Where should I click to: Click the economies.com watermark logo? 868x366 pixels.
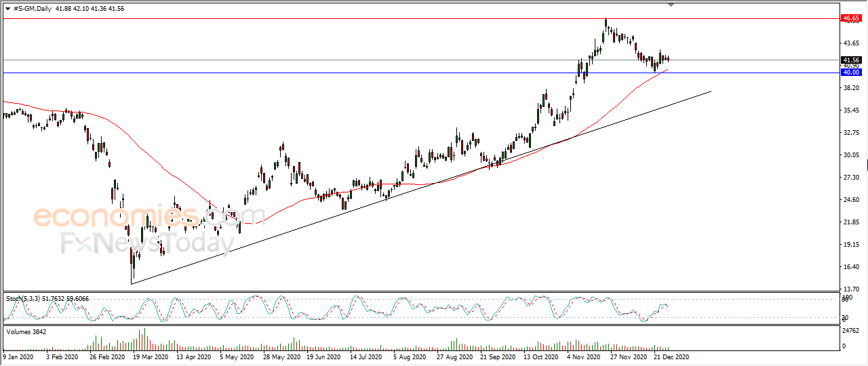point(140,217)
